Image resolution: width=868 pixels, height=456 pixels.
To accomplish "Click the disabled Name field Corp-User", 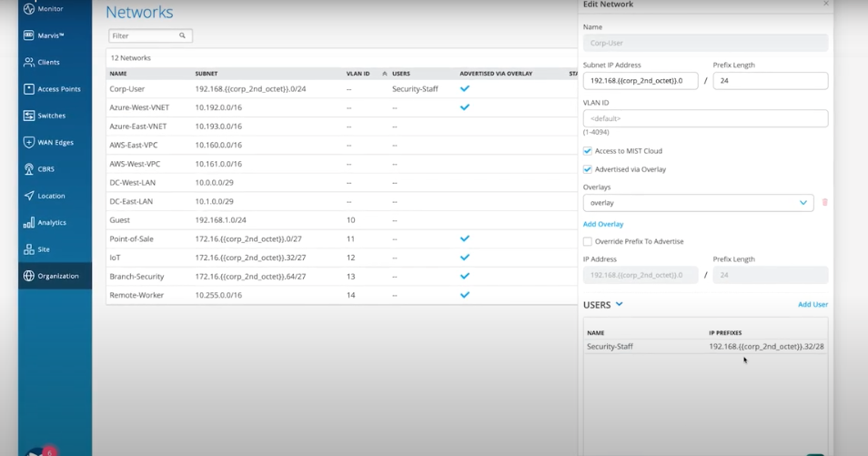I will [x=705, y=43].
